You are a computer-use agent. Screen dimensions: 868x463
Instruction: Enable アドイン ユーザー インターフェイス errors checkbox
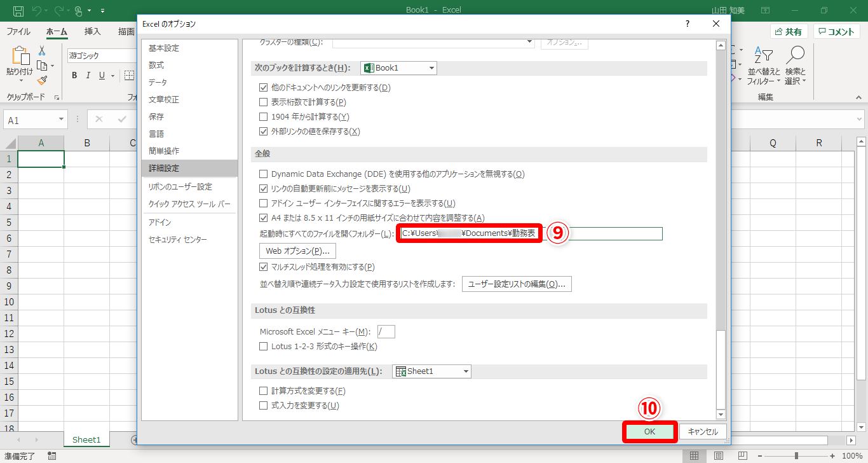pyautogui.click(x=264, y=204)
